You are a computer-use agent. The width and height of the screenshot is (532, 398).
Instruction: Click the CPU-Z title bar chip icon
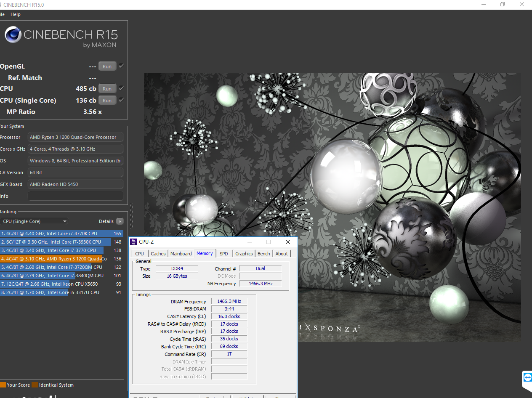pyautogui.click(x=133, y=242)
